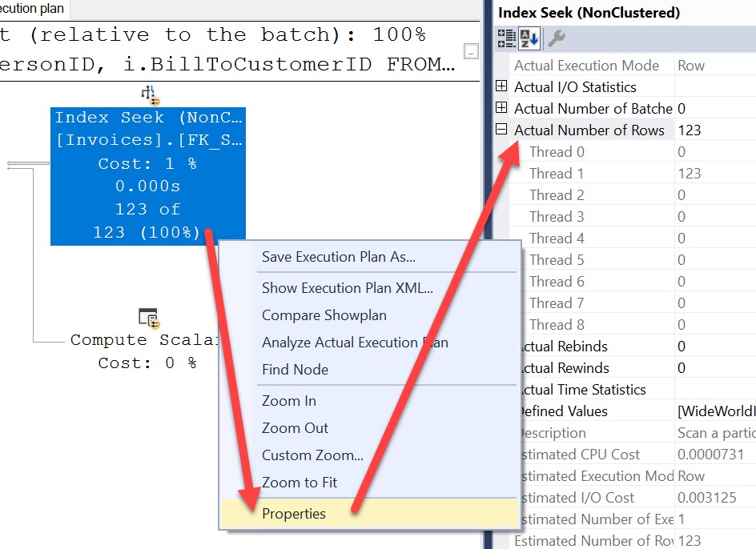756x549 pixels.
Task: Select the Thread 5 row
Action: [638, 260]
